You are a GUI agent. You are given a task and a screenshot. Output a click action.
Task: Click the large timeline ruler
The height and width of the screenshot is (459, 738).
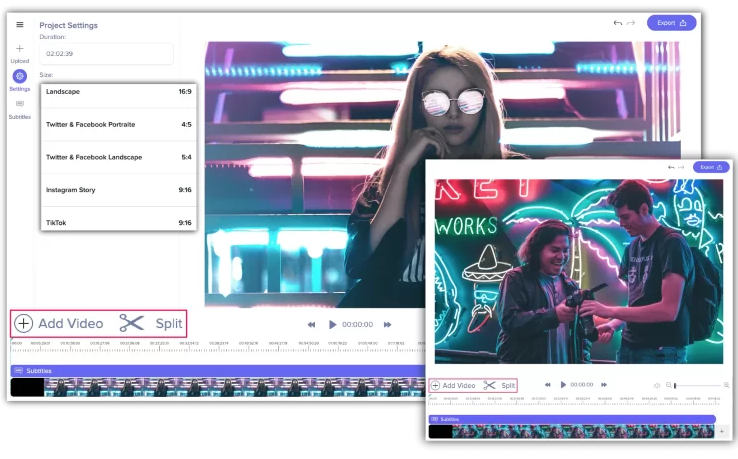pyautogui.click(x=217, y=346)
